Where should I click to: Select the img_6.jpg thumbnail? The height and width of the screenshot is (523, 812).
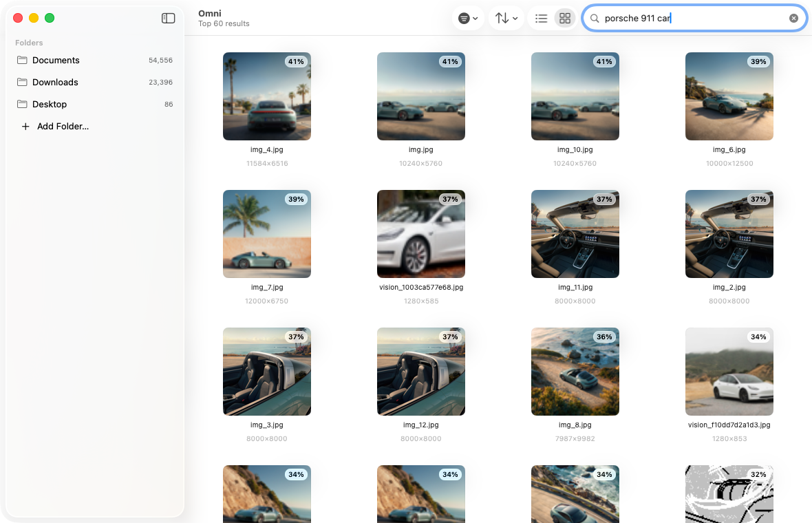pos(729,96)
